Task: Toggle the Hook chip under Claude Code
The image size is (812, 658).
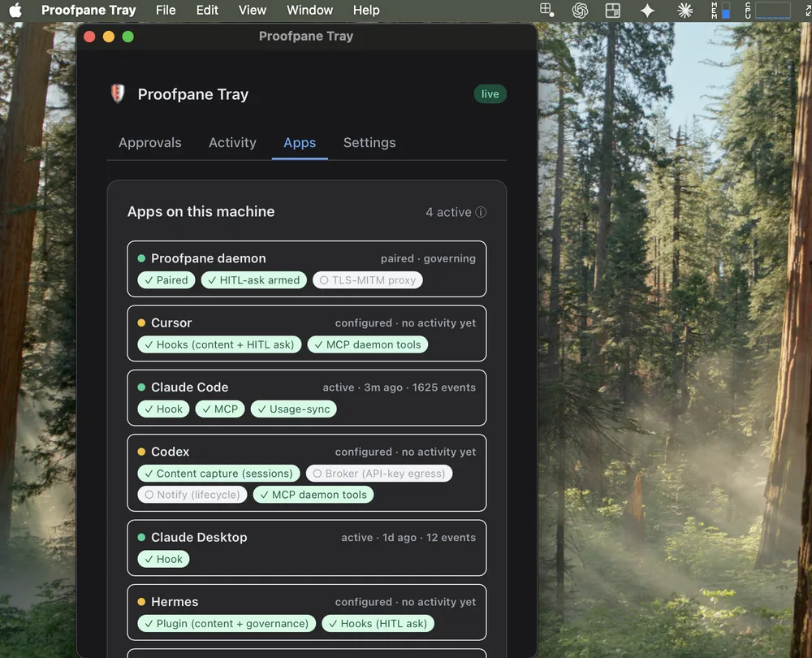Action: [164, 409]
